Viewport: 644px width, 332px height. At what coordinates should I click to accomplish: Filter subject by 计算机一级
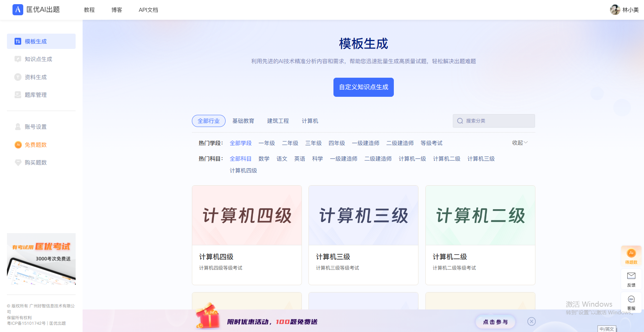[x=412, y=159]
